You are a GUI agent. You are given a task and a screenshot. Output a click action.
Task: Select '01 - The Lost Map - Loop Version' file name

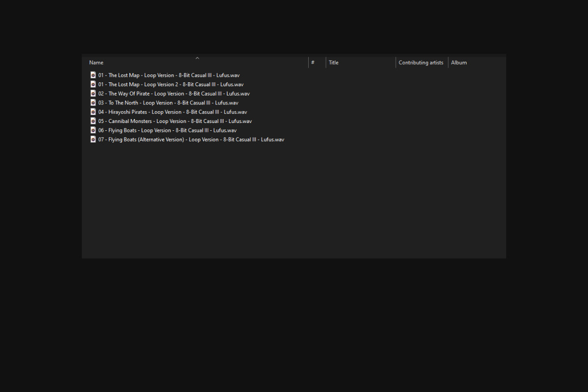pos(169,75)
